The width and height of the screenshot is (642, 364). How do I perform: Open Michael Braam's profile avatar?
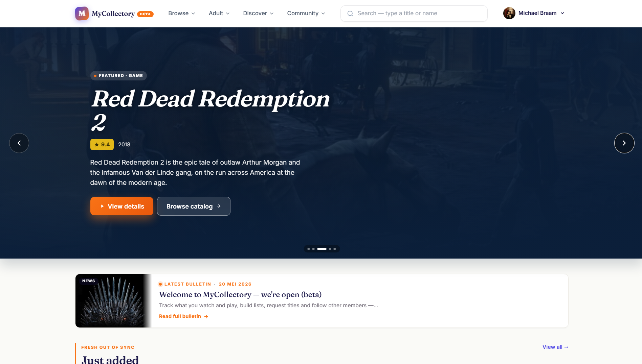[509, 13]
